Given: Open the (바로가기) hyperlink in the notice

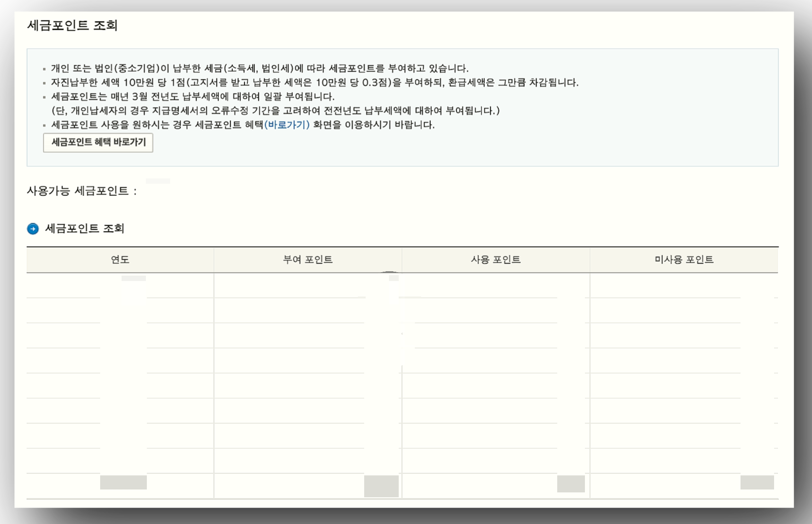Looking at the screenshot, I should tap(287, 125).
